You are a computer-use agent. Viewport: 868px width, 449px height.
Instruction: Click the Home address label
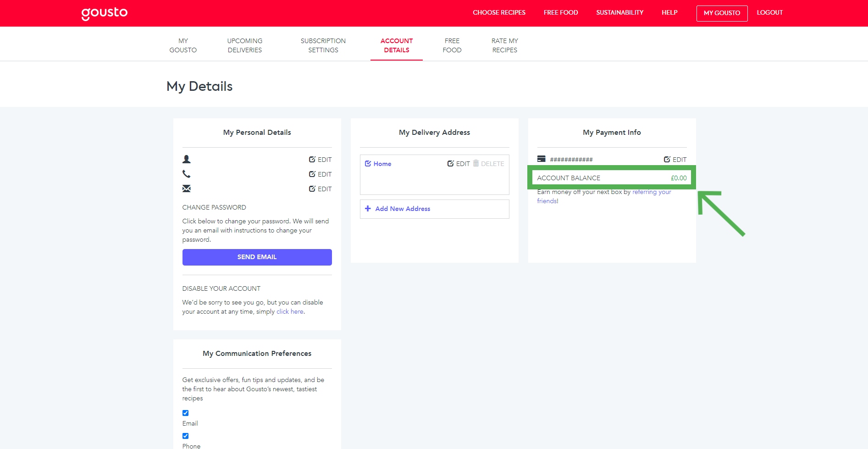(382, 164)
